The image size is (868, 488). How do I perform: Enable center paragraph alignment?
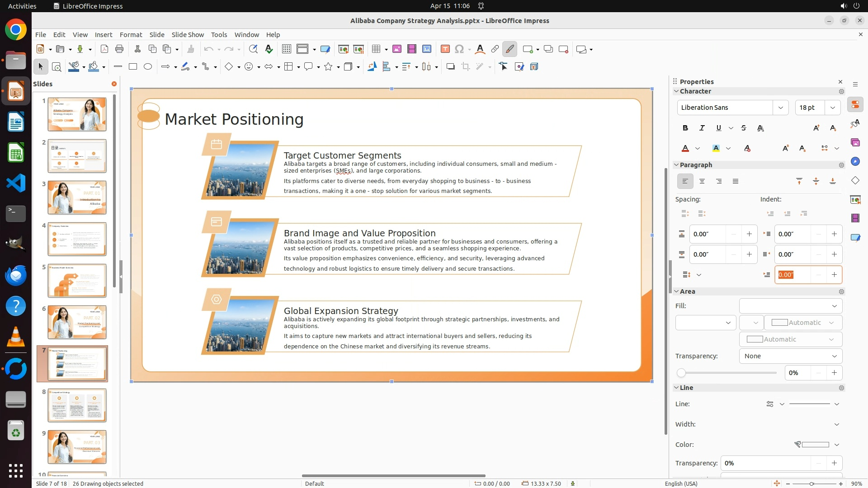click(702, 181)
